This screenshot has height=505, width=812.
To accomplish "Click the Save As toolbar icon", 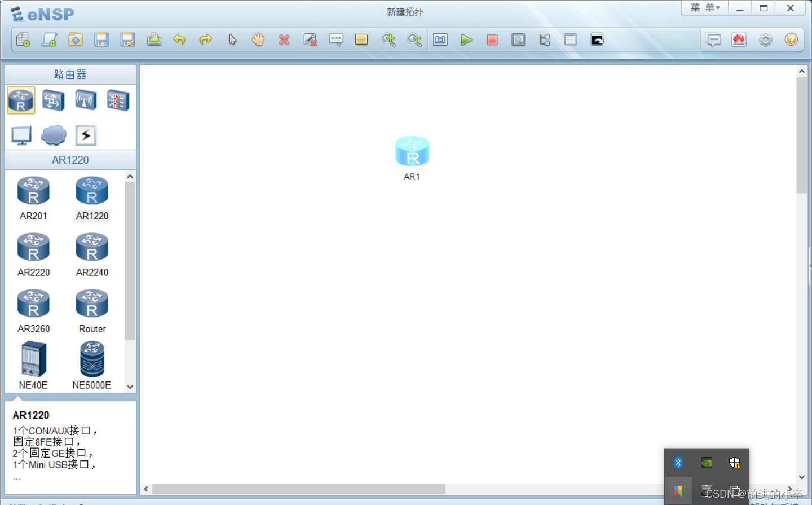I will tap(128, 39).
